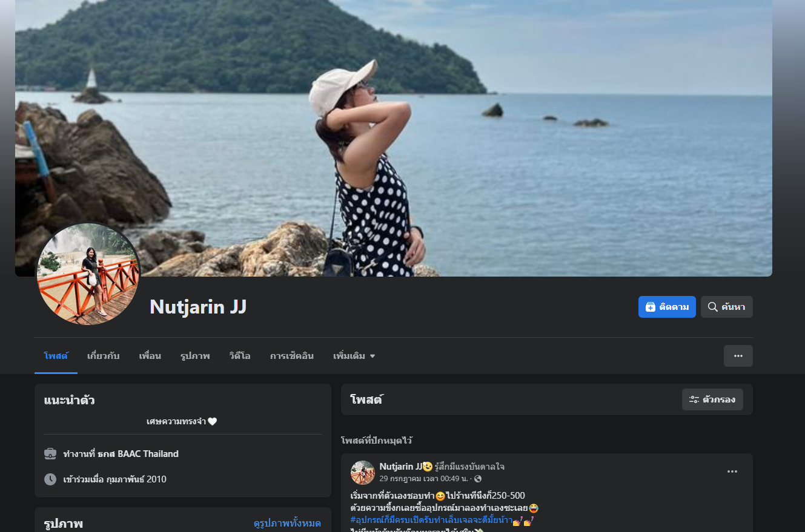Click the โพสต์ที่ปักหมุดไว้ (Pinned posts) label
Screen dimensions: 805x532
point(377,441)
